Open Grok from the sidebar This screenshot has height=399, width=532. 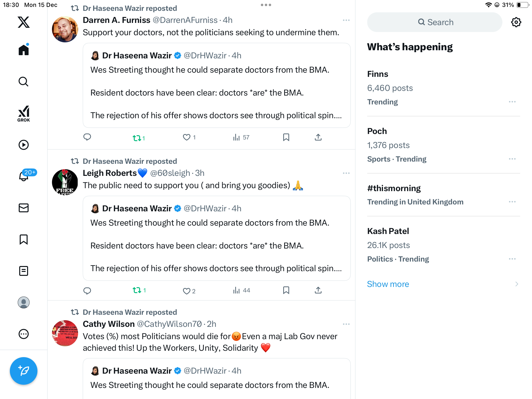point(24,114)
